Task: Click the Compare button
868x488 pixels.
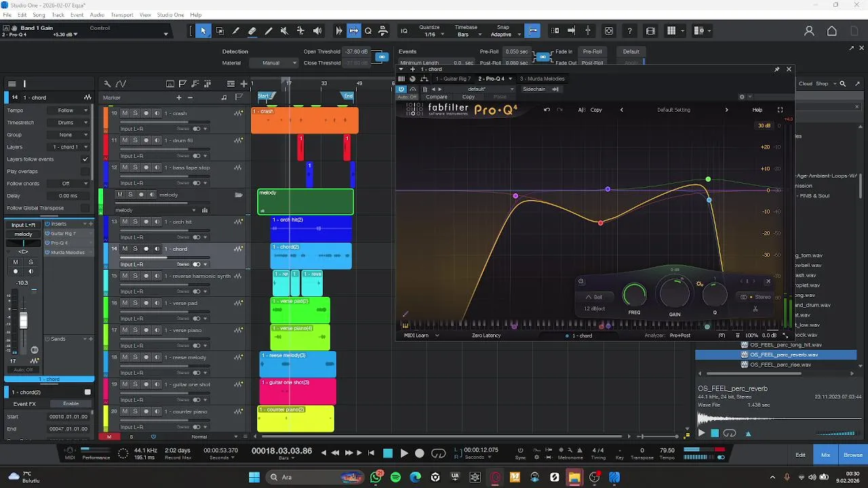Action: (437, 97)
